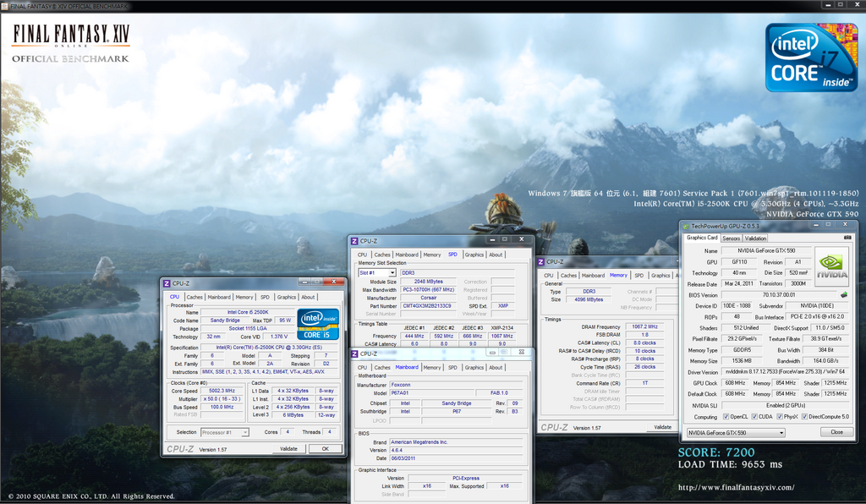866x504 pixels.
Task: Click the motherboard Model field P67A01
Action: pos(432,393)
